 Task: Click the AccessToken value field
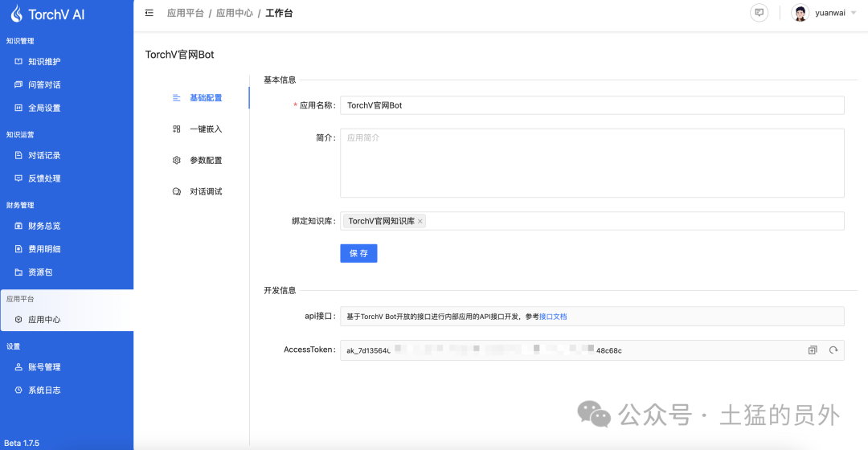592,350
